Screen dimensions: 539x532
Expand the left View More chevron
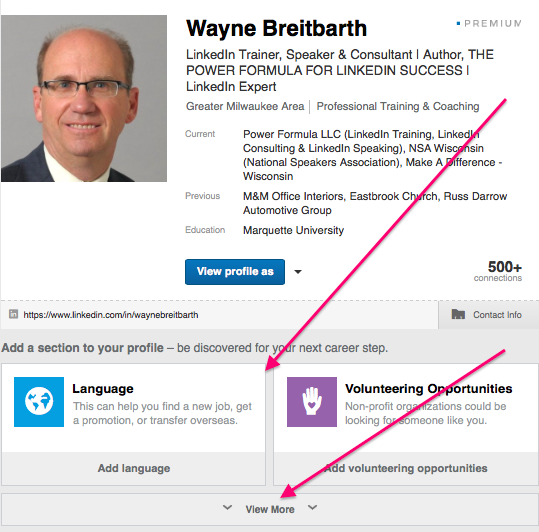click(227, 507)
